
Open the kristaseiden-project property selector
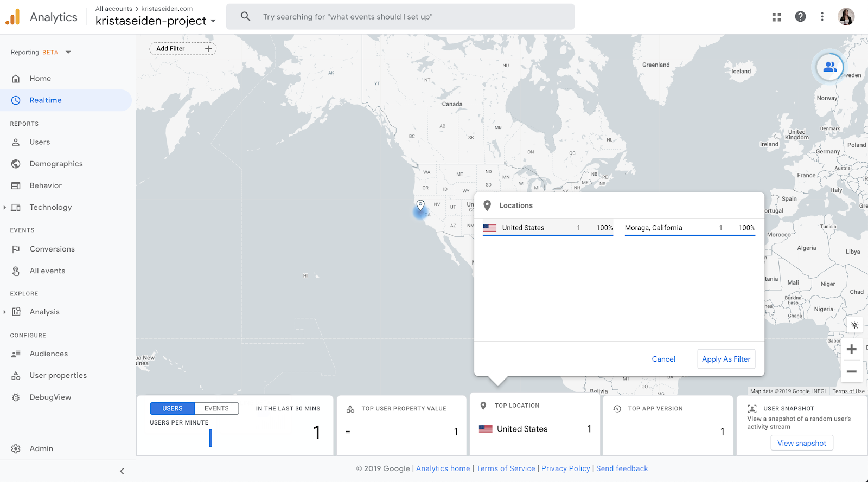[x=156, y=21]
